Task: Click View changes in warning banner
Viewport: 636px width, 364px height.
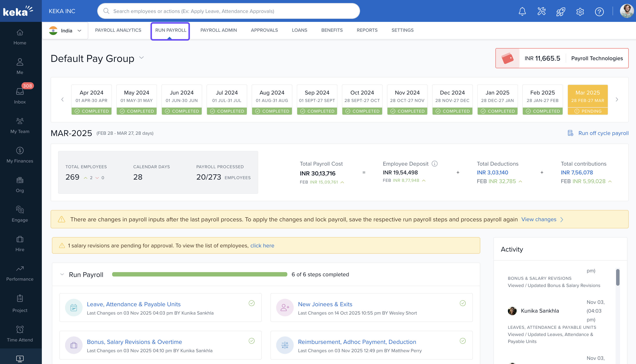Action: (x=539, y=219)
